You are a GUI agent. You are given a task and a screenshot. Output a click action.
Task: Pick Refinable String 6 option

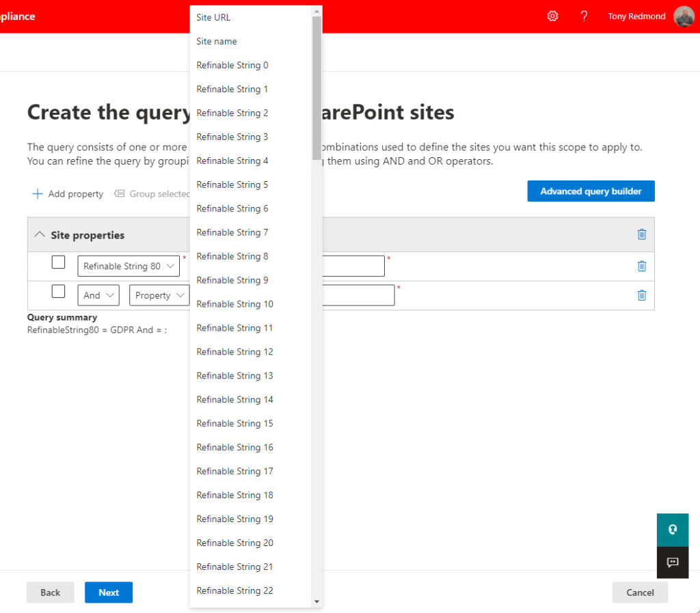(250, 208)
